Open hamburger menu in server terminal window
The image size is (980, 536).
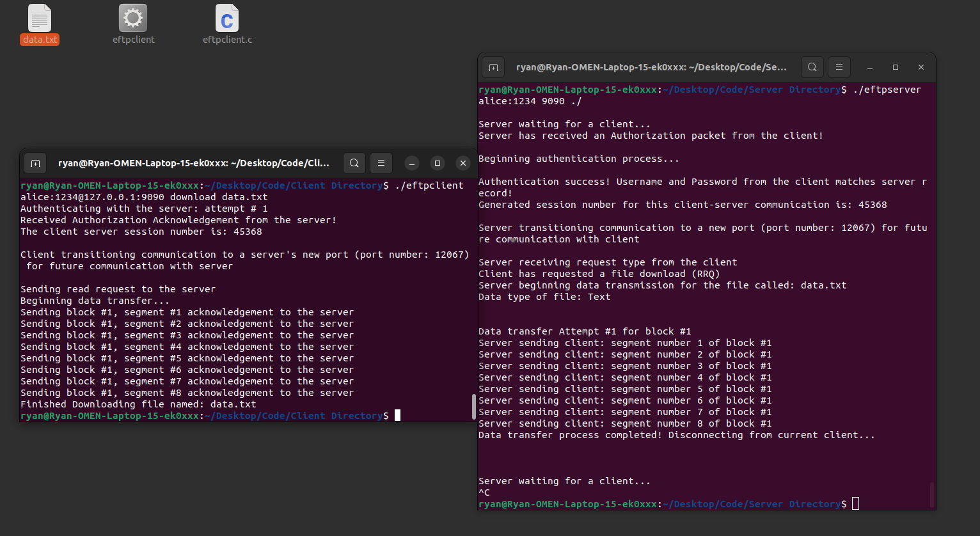click(x=839, y=67)
